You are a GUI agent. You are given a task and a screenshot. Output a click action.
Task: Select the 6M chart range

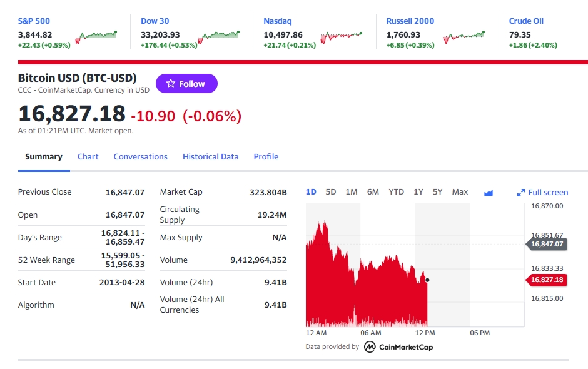373,192
